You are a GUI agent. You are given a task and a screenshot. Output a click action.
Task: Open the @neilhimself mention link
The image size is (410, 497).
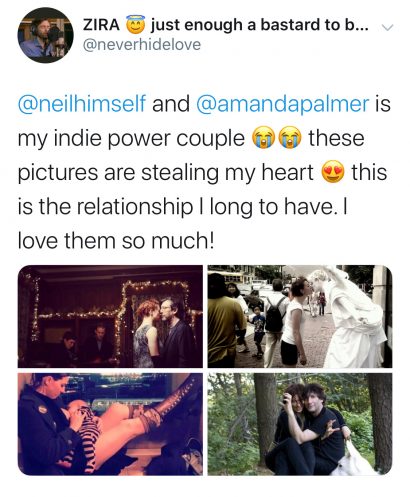pyautogui.click(x=82, y=104)
